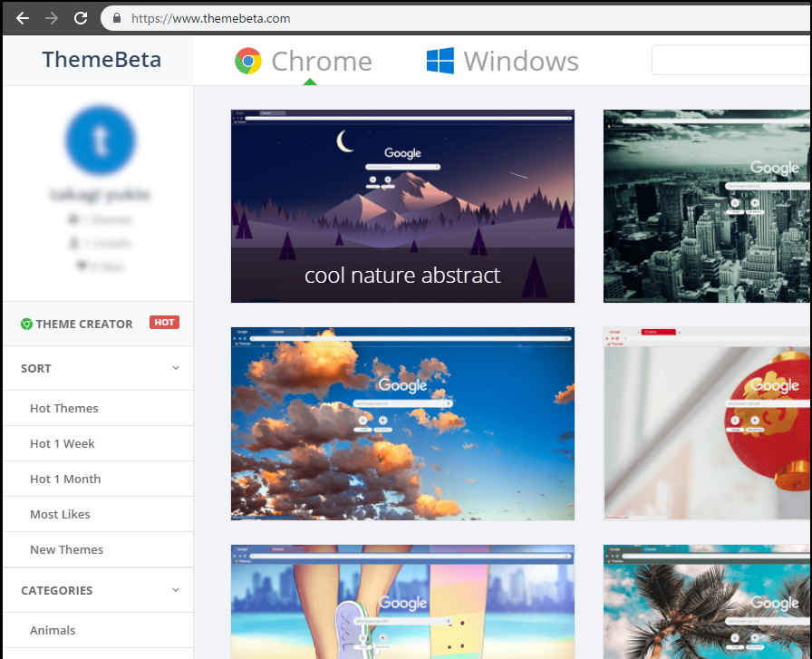The width and height of the screenshot is (812, 659).
Task: Open the anime beach legs theme
Action: point(402,602)
